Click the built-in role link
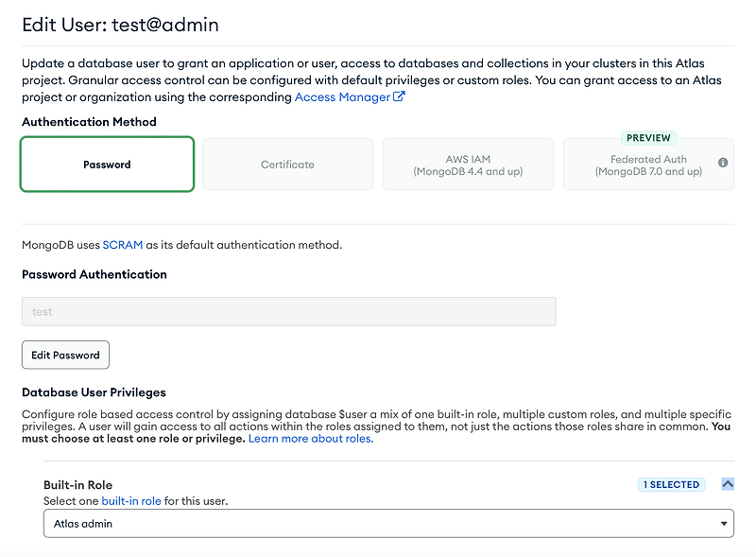The image size is (756, 557). click(x=131, y=500)
